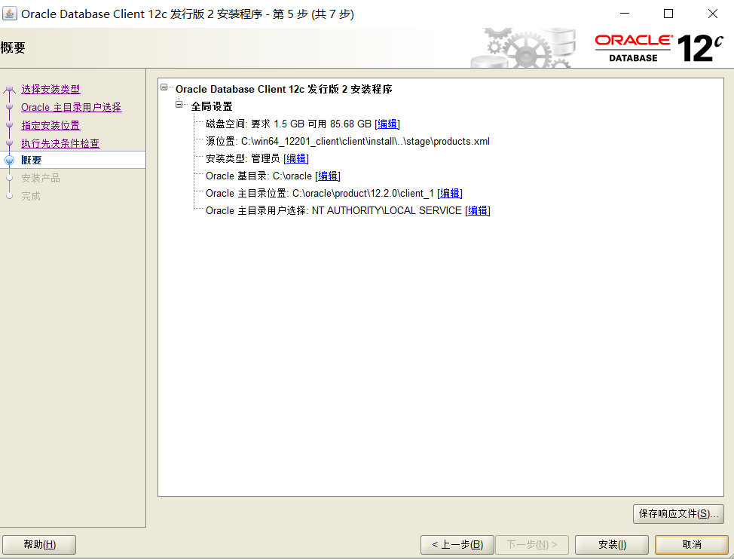Collapse the 全局设置 tree node

click(x=179, y=105)
